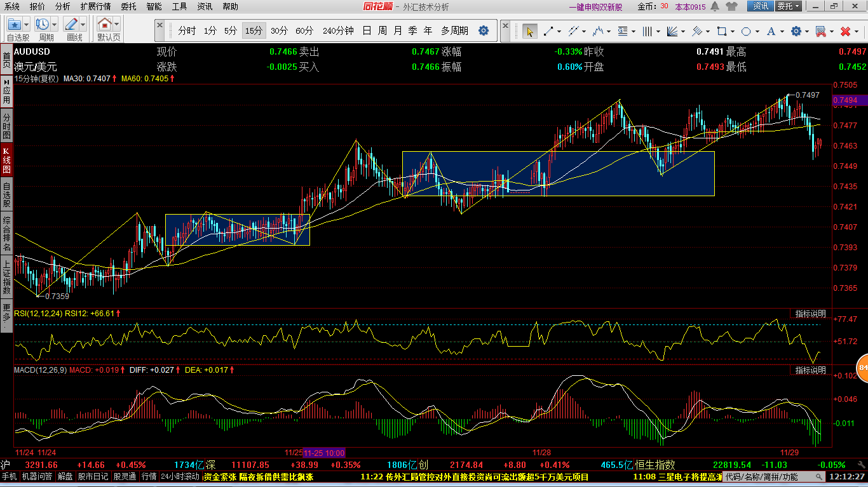
Task: Open the 报价 menu
Action: 37,6
